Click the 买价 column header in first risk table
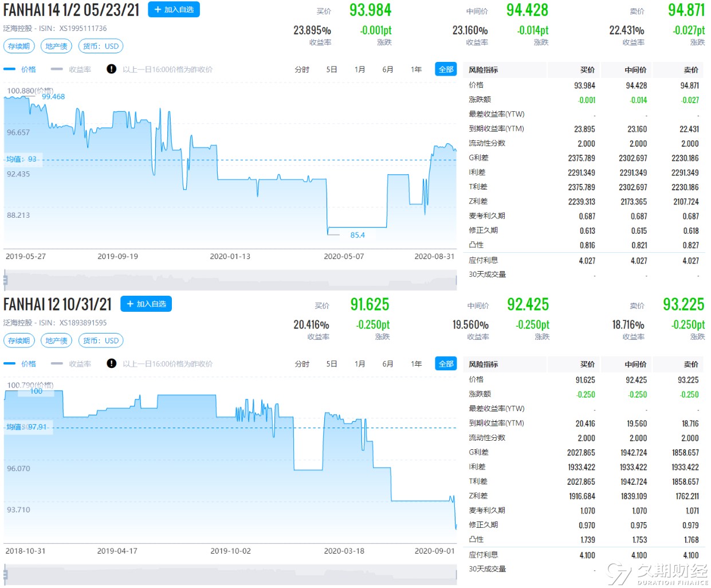Image resolution: width=711 pixels, height=588 pixels. tap(588, 70)
